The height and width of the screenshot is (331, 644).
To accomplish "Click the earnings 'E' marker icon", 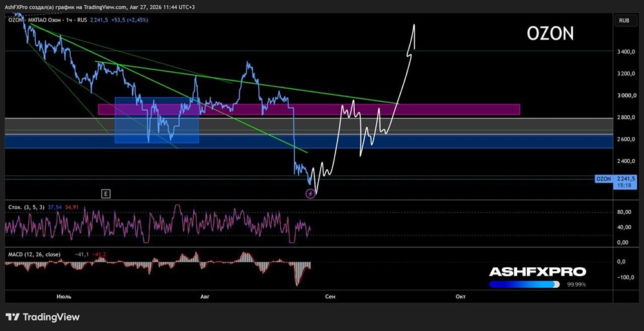I will (106, 194).
